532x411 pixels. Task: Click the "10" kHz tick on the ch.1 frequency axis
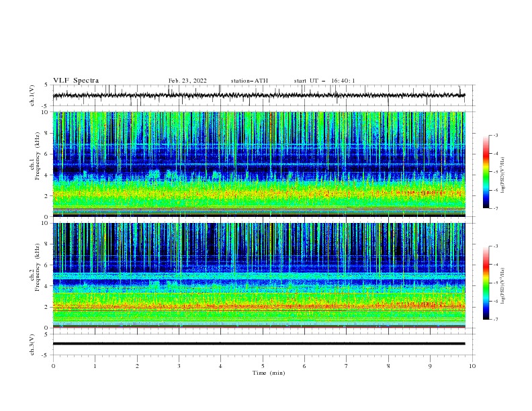point(45,112)
